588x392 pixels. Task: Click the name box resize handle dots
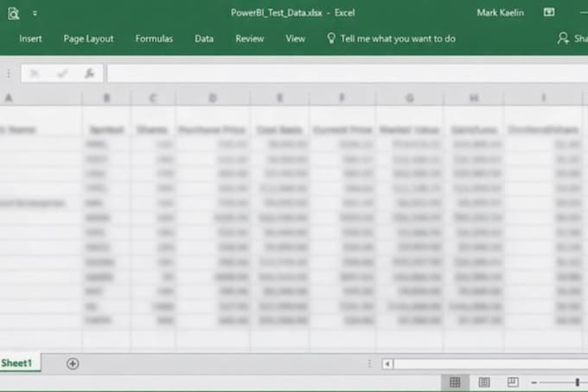(9, 74)
